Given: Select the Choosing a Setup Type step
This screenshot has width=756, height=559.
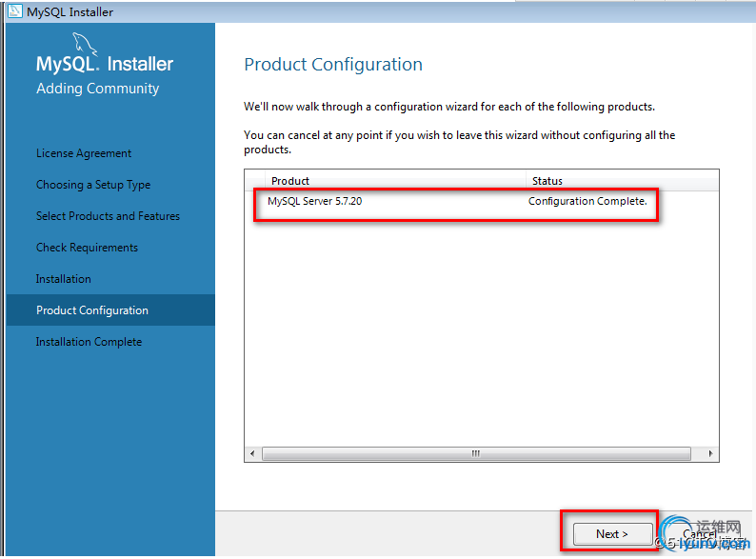Looking at the screenshot, I should coord(93,185).
